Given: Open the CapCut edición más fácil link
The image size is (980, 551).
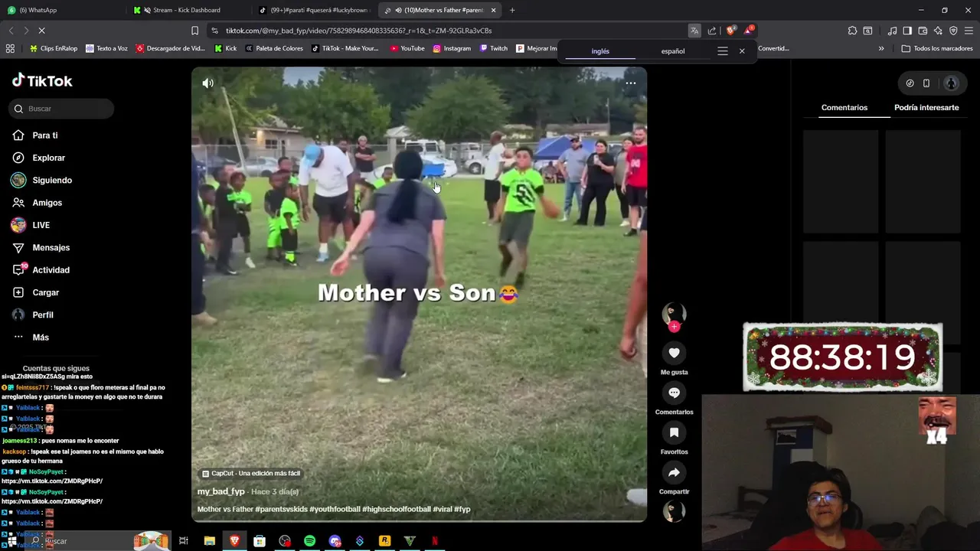Looking at the screenshot, I should (x=251, y=474).
